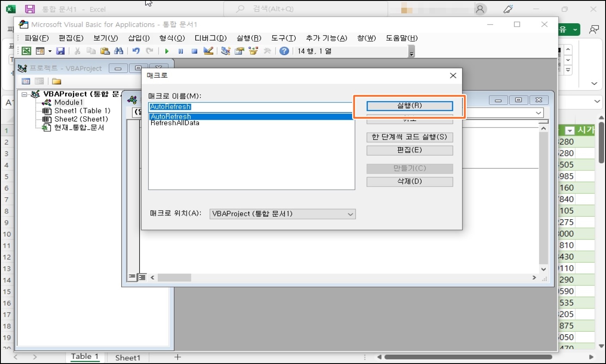Click the Excel search box

[306, 9]
